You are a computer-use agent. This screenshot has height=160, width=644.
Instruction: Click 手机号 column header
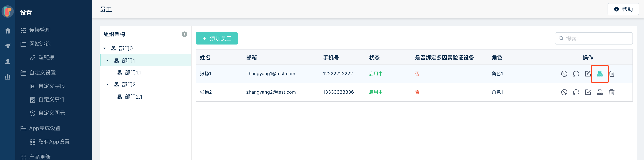(331, 58)
